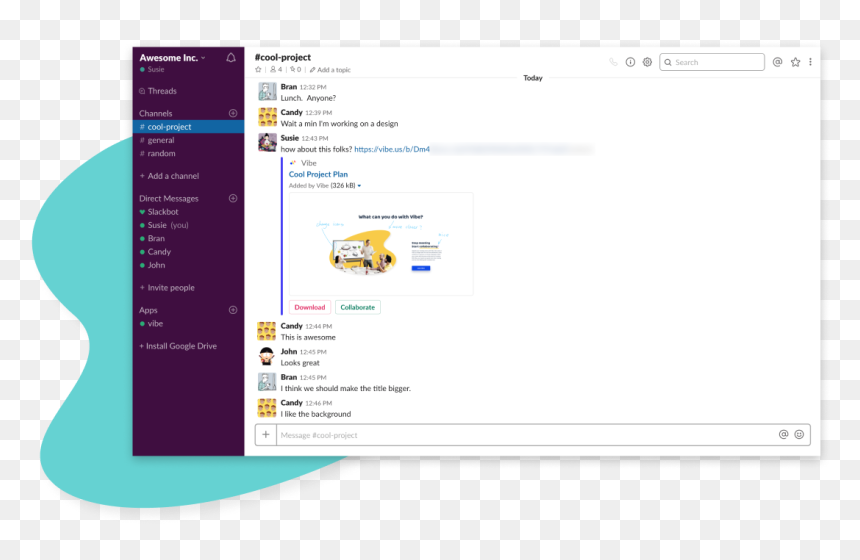Click plus icon beside Apps
Screen dimensions: 860x560
point(233,310)
